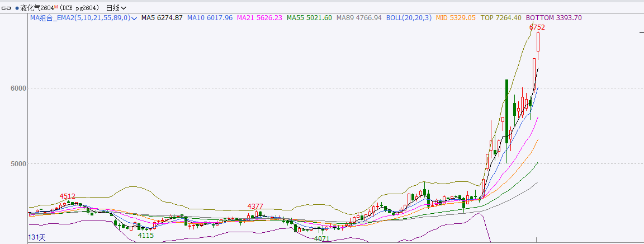Click the 131天 day count label
Viewport: 644px width, 244px height.
coord(38,238)
